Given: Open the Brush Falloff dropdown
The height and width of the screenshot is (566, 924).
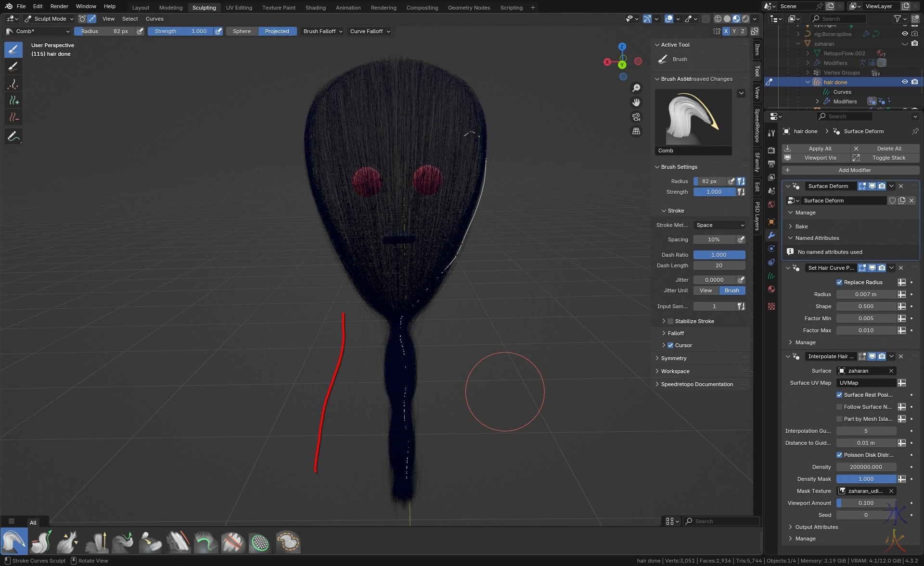Looking at the screenshot, I should click(322, 31).
